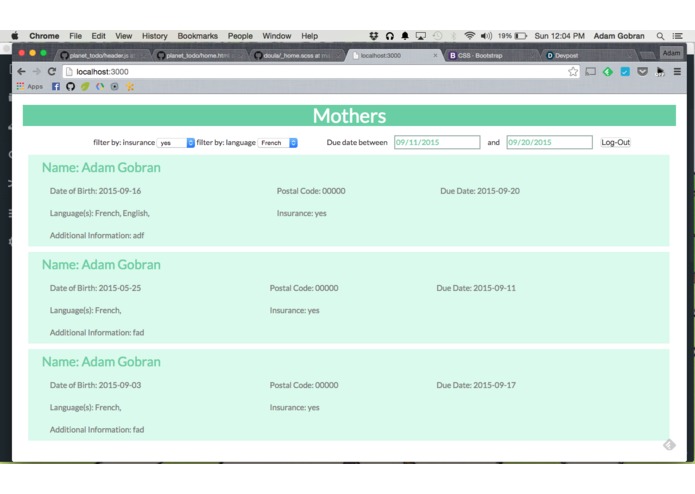Click the Adam profile button
695x494 pixels.
point(671,53)
